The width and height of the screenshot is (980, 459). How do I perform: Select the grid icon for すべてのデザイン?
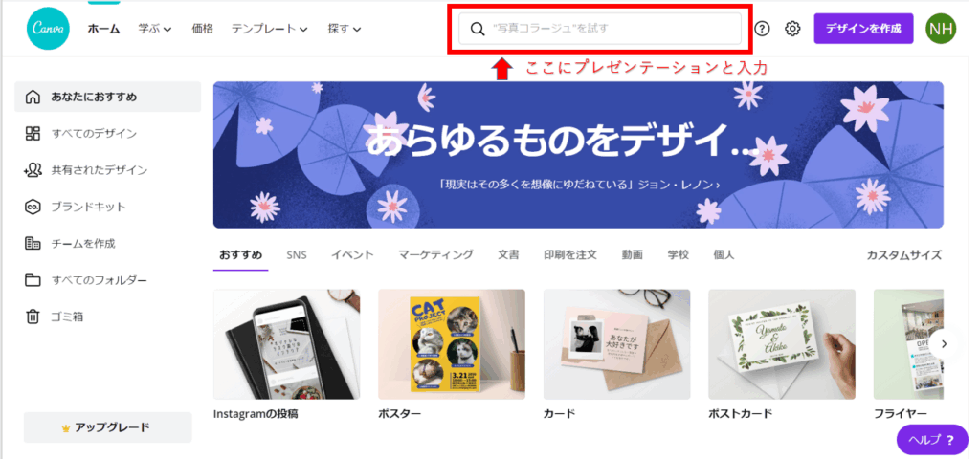pos(33,133)
